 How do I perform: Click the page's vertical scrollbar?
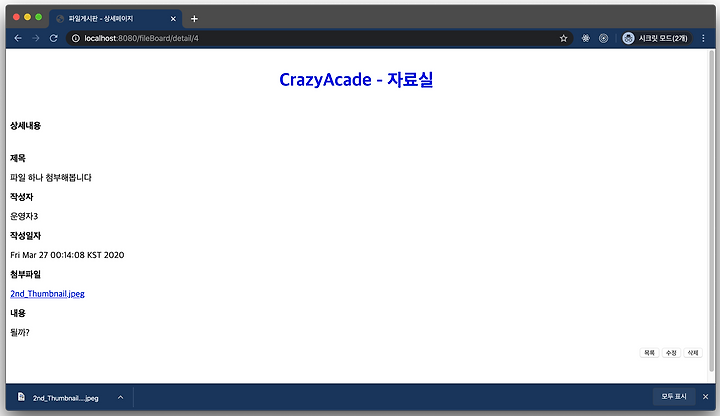tap(712, 211)
